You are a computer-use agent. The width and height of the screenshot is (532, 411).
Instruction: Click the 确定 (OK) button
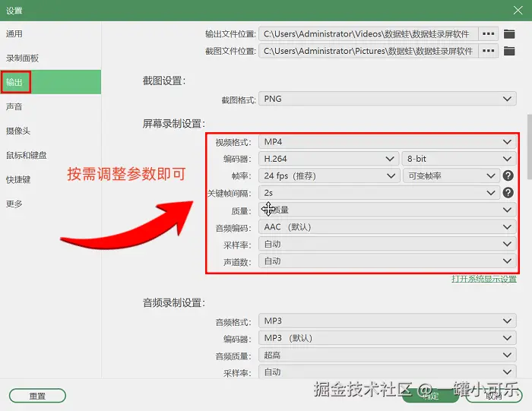pyautogui.click(x=431, y=396)
